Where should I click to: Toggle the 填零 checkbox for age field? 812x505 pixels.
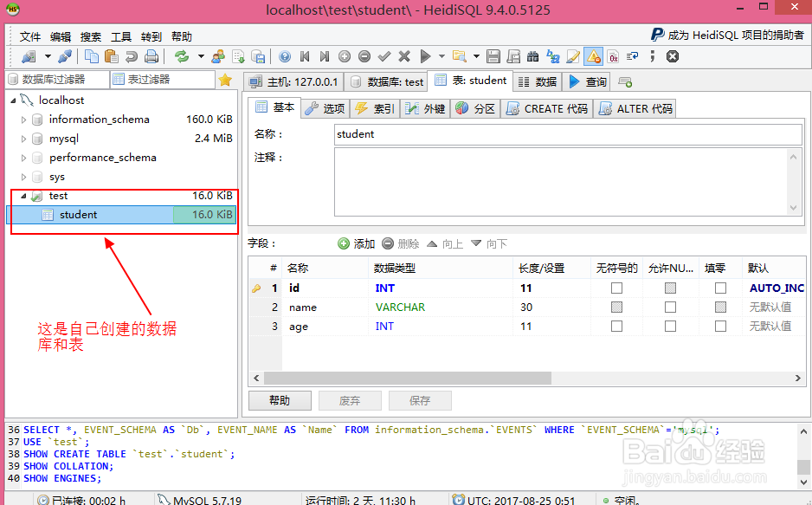click(720, 326)
